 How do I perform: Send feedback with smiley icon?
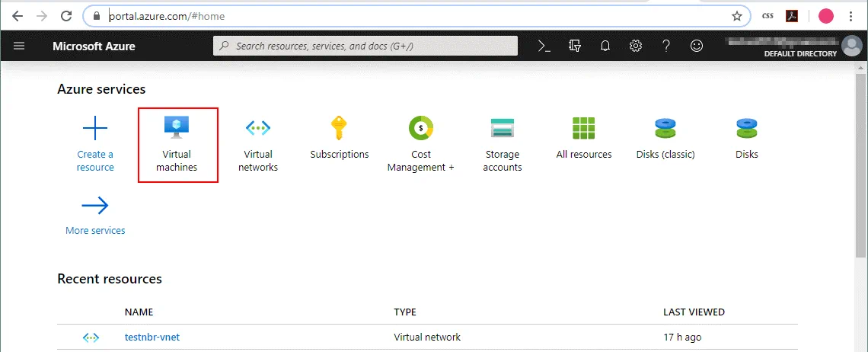click(697, 46)
